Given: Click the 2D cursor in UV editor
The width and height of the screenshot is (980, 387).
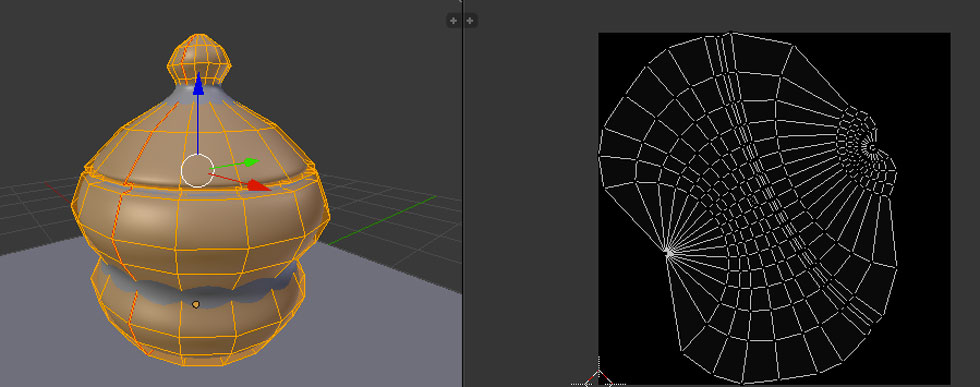Looking at the screenshot, I should coord(598,376).
